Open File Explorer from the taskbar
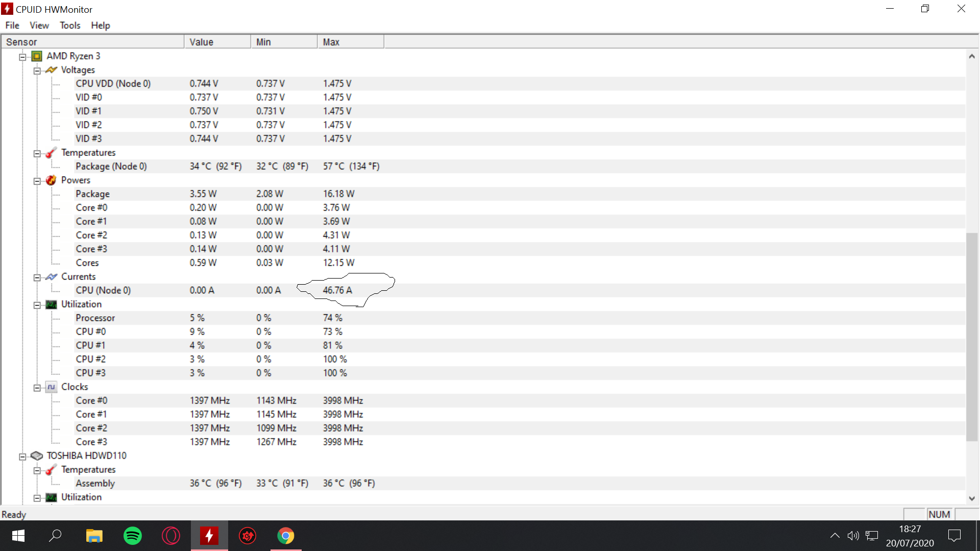980x551 pixels. point(94,536)
